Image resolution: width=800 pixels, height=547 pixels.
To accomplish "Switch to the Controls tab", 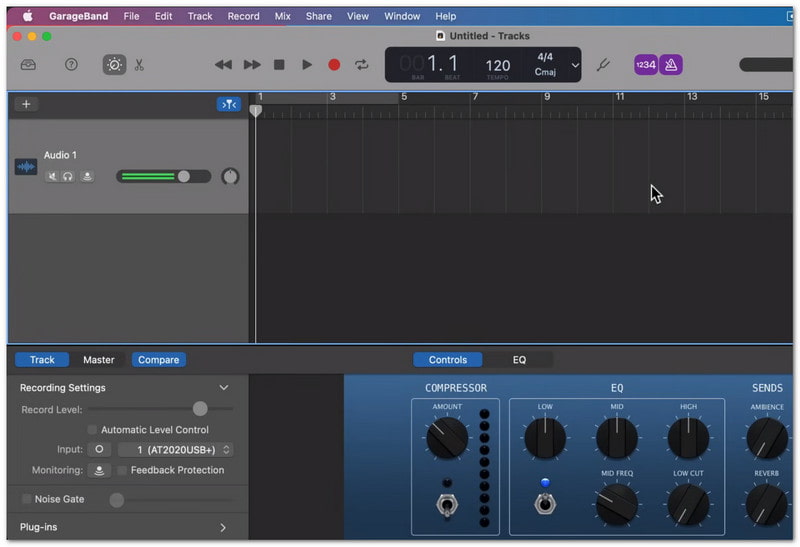I will pos(447,360).
